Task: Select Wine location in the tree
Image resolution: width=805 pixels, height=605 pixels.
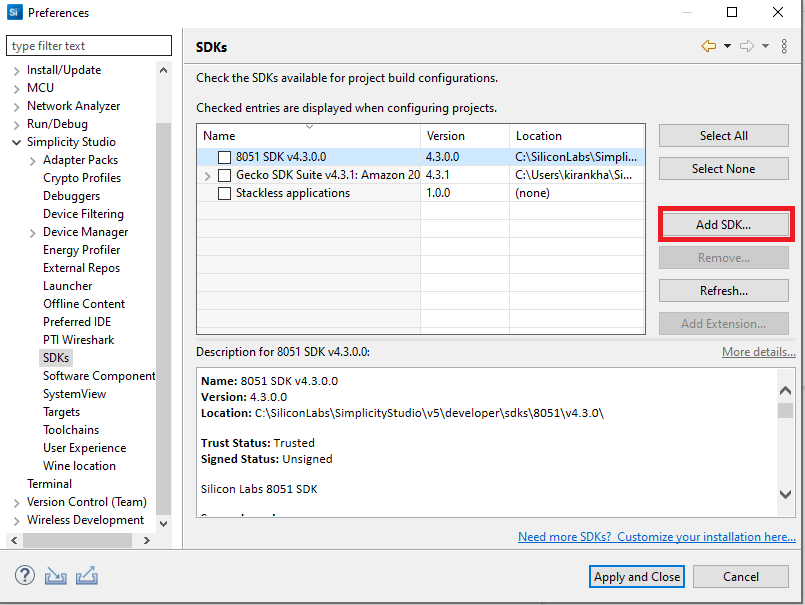Action: pos(80,466)
